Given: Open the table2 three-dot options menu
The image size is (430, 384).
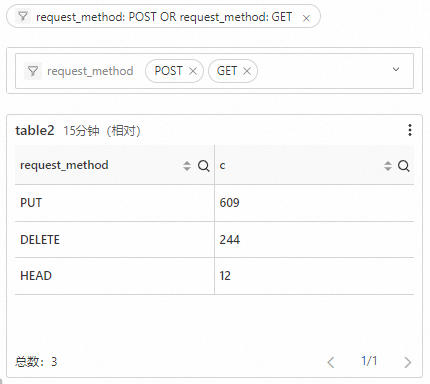Looking at the screenshot, I should tap(410, 130).
